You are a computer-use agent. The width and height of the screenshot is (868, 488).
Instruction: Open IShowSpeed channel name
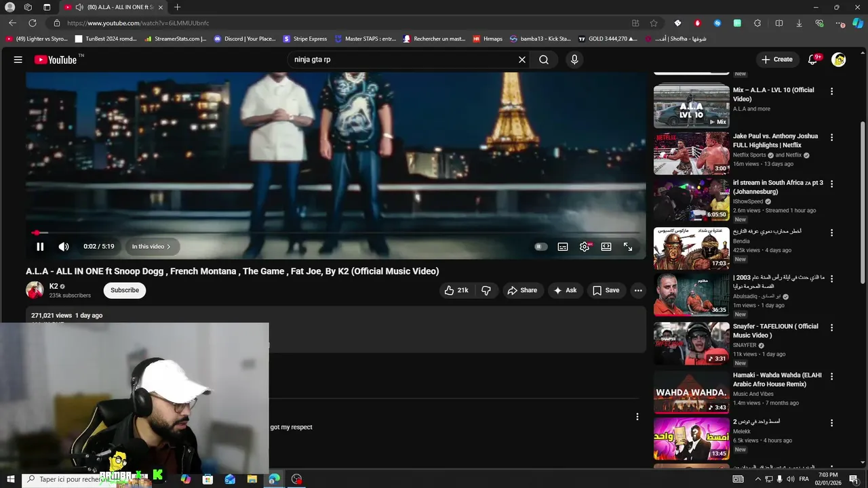(748, 201)
